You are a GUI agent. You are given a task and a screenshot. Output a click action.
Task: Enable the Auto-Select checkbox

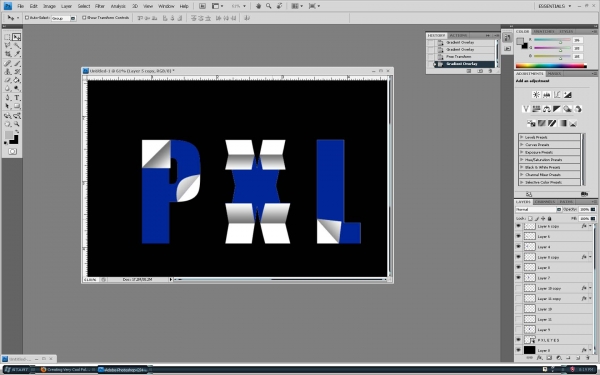[27, 18]
